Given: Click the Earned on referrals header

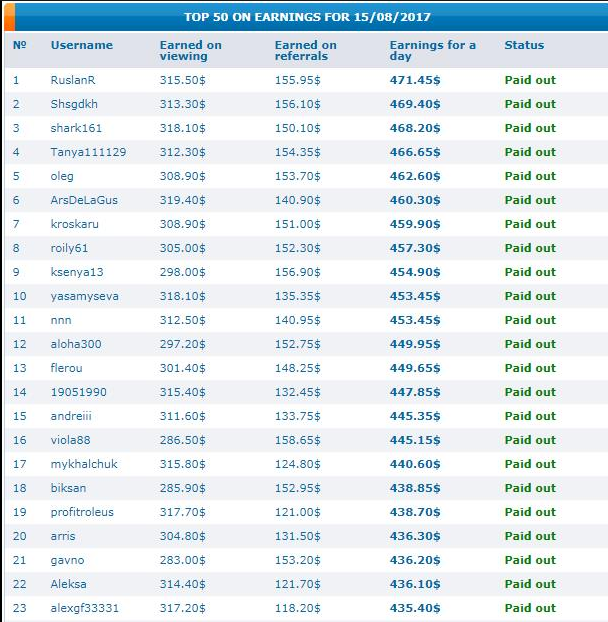Looking at the screenshot, I should pos(306,51).
